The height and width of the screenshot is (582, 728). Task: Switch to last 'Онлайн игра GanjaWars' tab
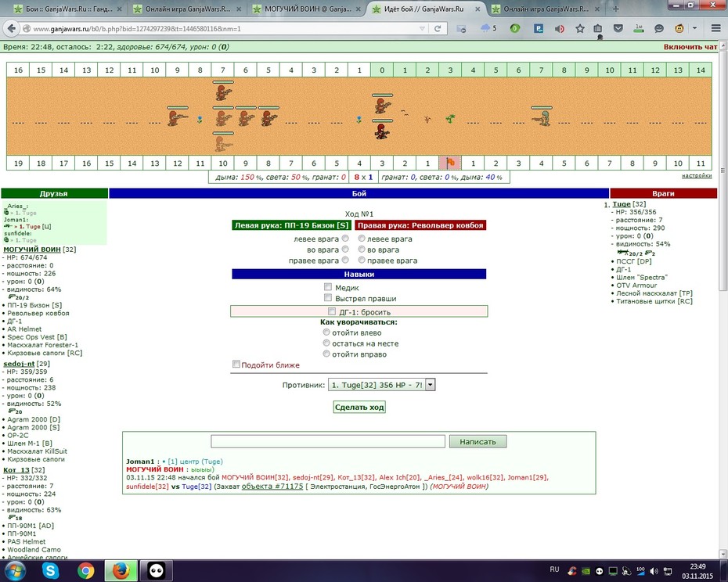546,9
